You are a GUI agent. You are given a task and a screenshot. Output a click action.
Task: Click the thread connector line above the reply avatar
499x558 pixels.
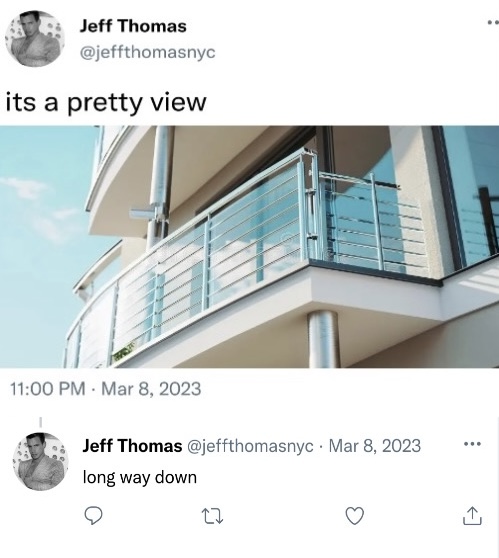(41, 422)
